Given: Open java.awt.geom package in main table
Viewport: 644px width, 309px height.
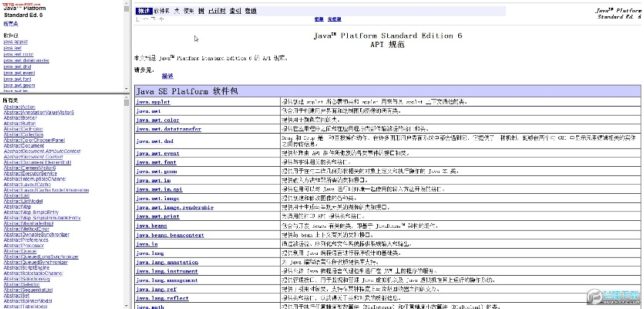Looking at the screenshot, I should coord(156,171).
